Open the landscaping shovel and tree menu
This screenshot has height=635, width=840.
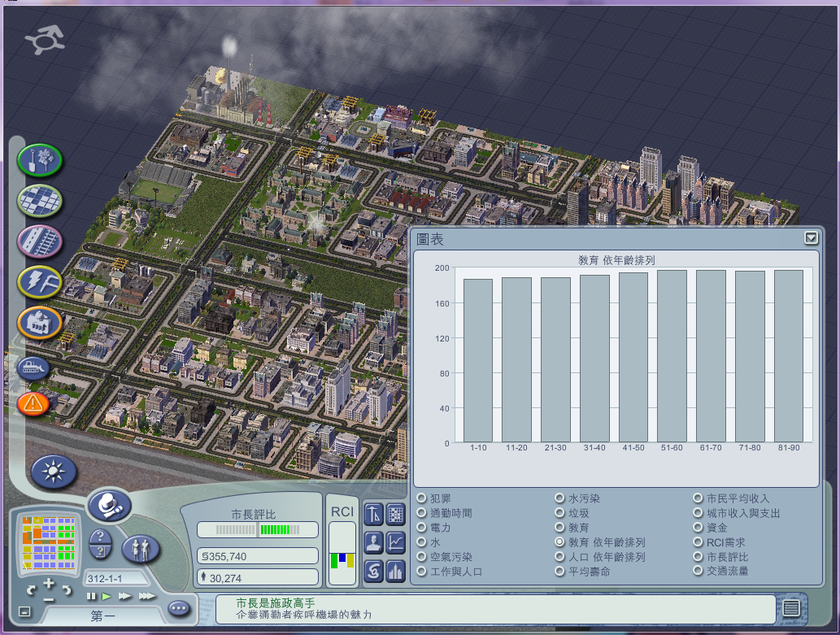(x=40, y=159)
